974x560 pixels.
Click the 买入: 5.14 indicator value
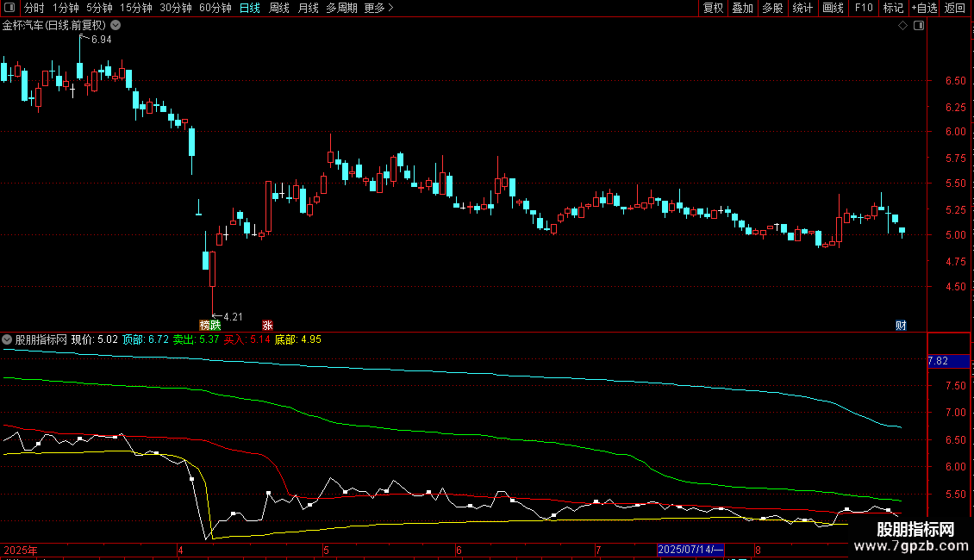[x=247, y=339]
